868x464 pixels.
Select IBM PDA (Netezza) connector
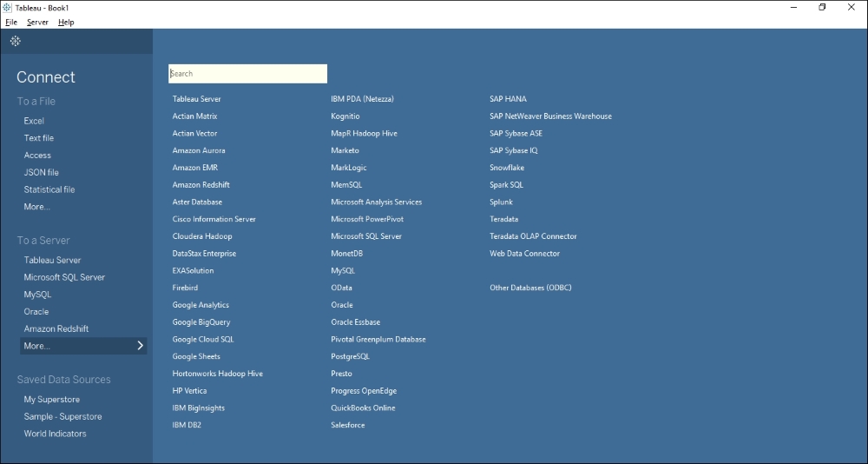click(363, 99)
